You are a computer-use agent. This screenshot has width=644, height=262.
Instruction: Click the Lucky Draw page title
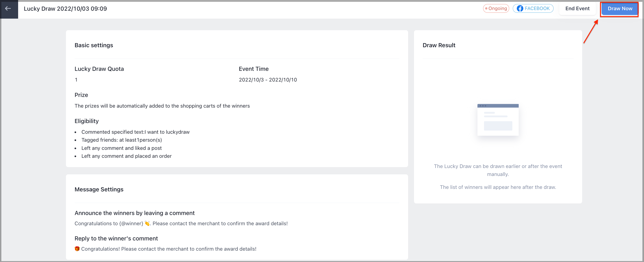65,9
